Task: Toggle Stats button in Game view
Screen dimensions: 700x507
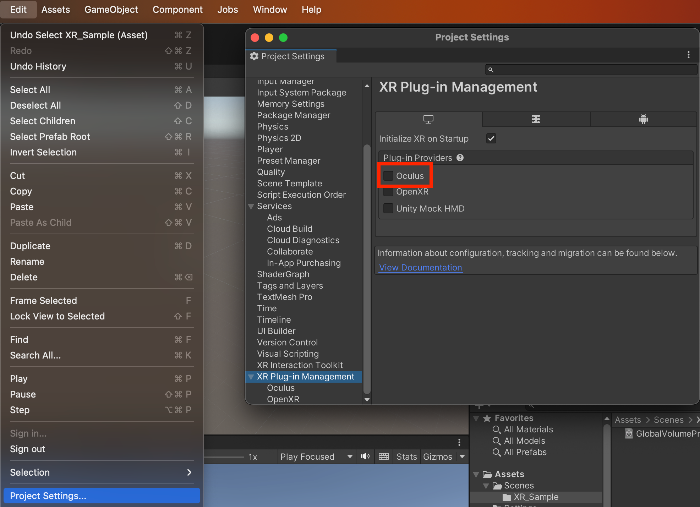Action: click(x=406, y=457)
